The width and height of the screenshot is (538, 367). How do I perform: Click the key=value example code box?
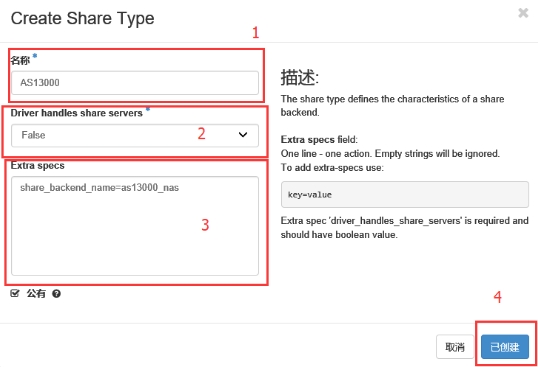tap(405, 194)
